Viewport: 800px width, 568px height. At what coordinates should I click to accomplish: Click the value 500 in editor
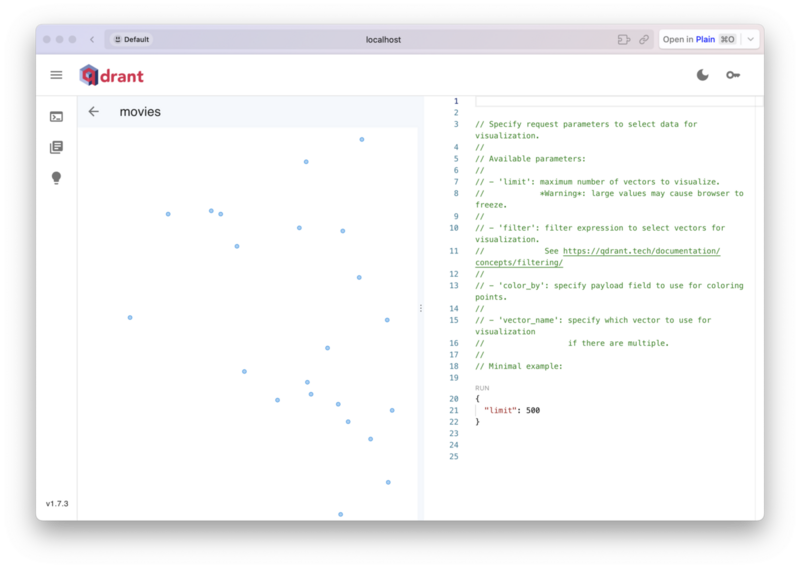(533, 410)
